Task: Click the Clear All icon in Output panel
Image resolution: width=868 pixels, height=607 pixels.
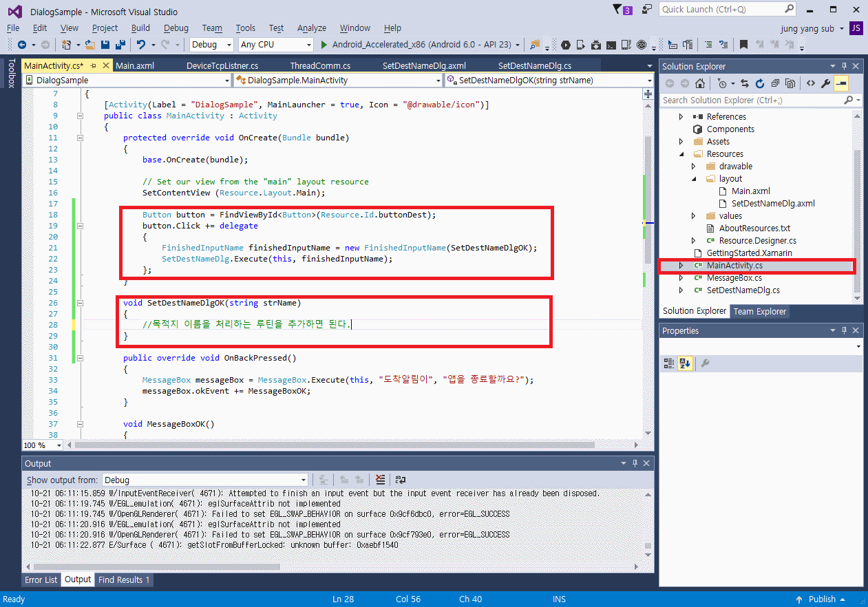Action: (x=380, y=480)
